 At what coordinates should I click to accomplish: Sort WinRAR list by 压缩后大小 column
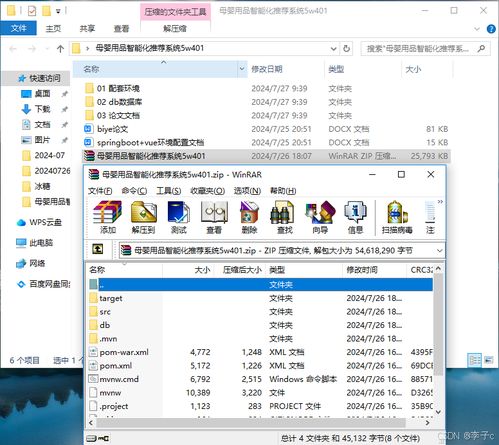pyautogui.click(x=241, y=270)
